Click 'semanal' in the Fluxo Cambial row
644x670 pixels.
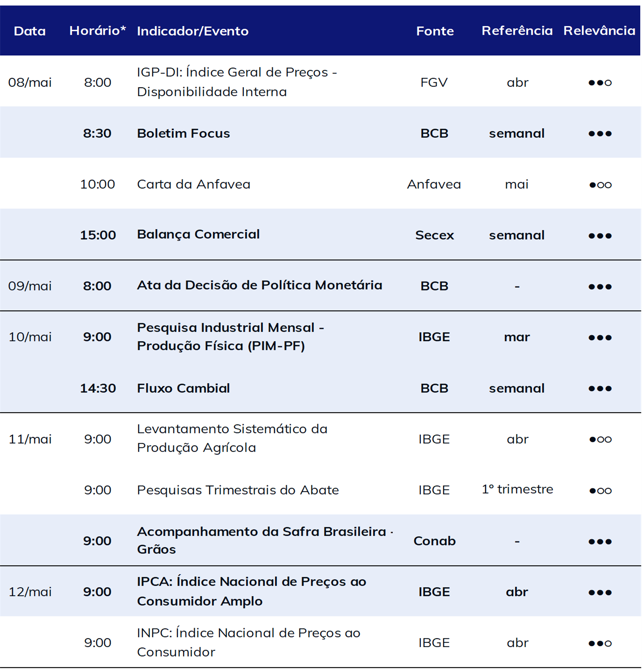coord(517,388)
